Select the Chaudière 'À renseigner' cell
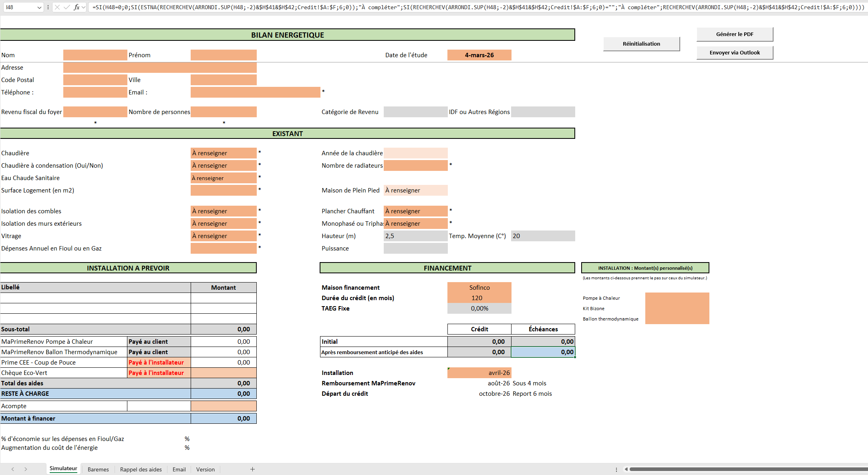This screenshot has height=475, width=868. [x=224, y=153]
